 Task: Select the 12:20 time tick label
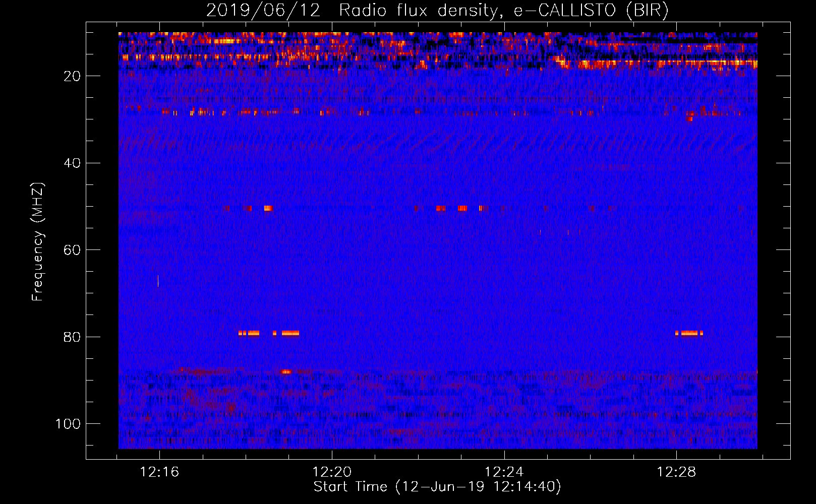(x=332, y=472)
